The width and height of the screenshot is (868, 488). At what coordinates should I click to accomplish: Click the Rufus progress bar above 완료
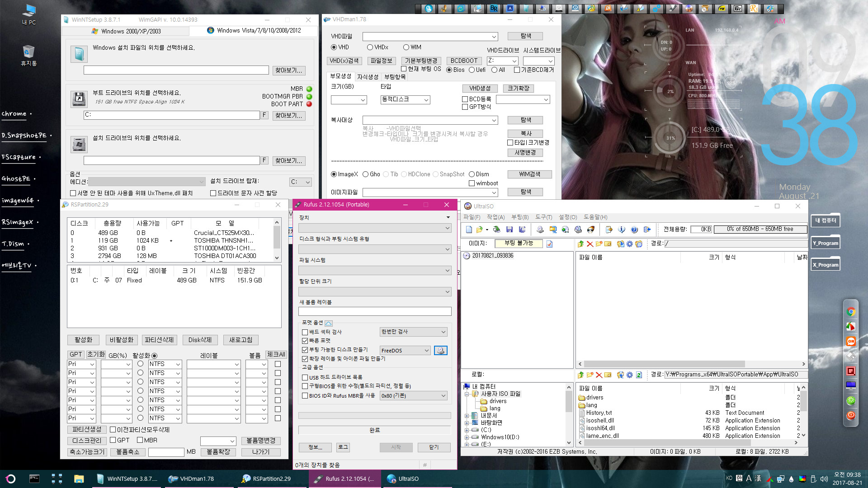[375, 416]
